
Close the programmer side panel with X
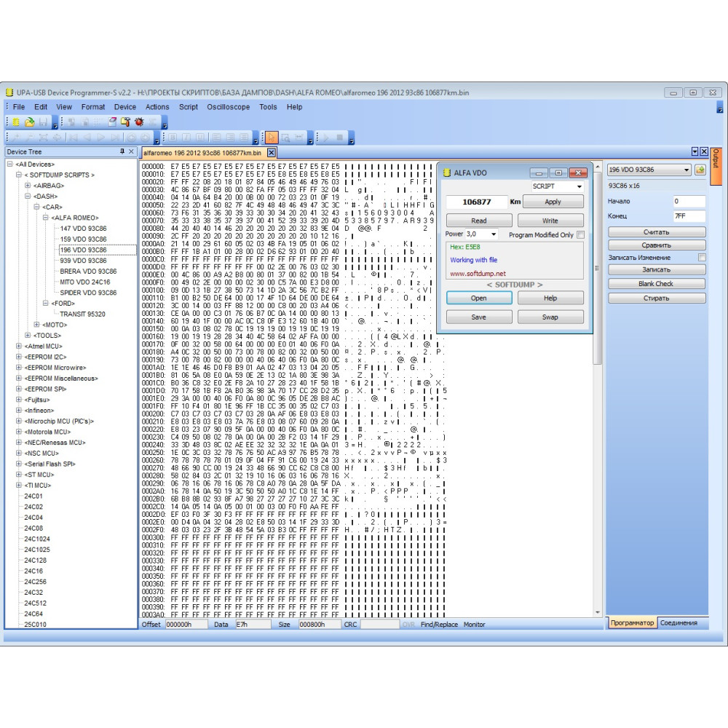click(x=704, y=151)
